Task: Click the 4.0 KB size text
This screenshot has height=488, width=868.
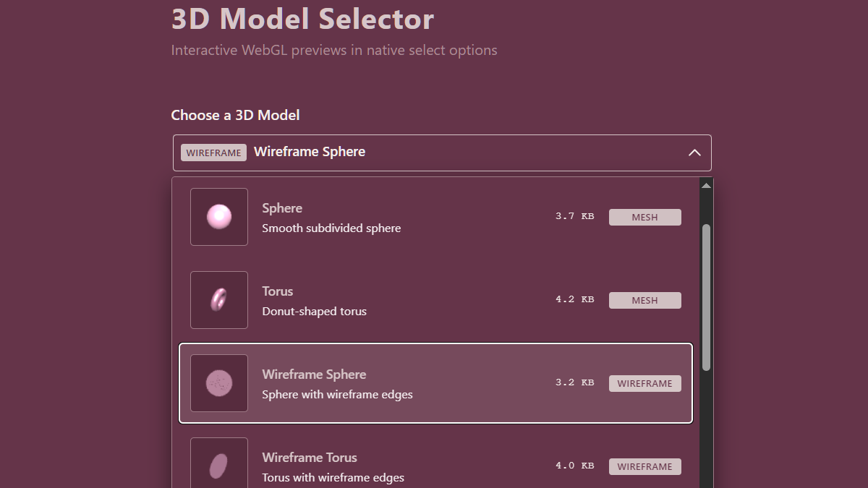Action: (x=575, y=466)
